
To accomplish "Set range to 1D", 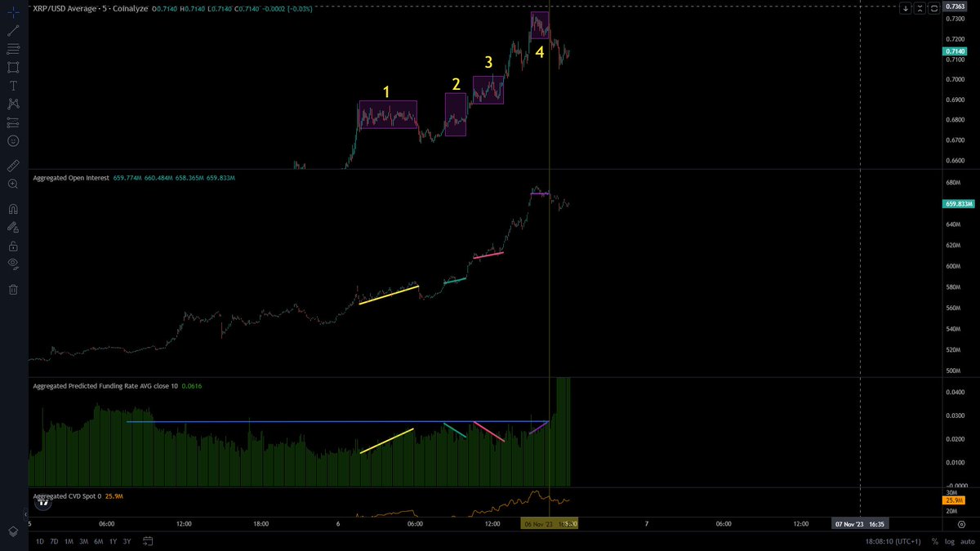I will pos(40,541).
